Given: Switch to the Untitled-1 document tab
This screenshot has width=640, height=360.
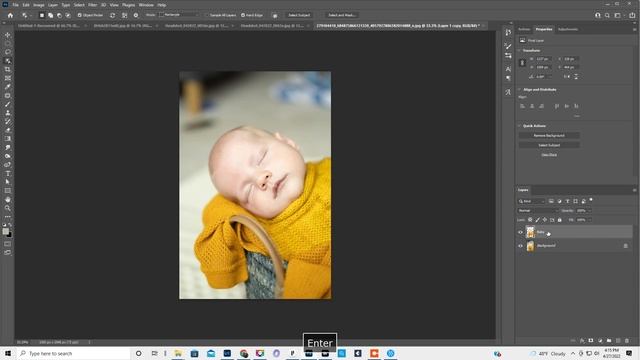Looking at the screenshot, I should point(49,25).
